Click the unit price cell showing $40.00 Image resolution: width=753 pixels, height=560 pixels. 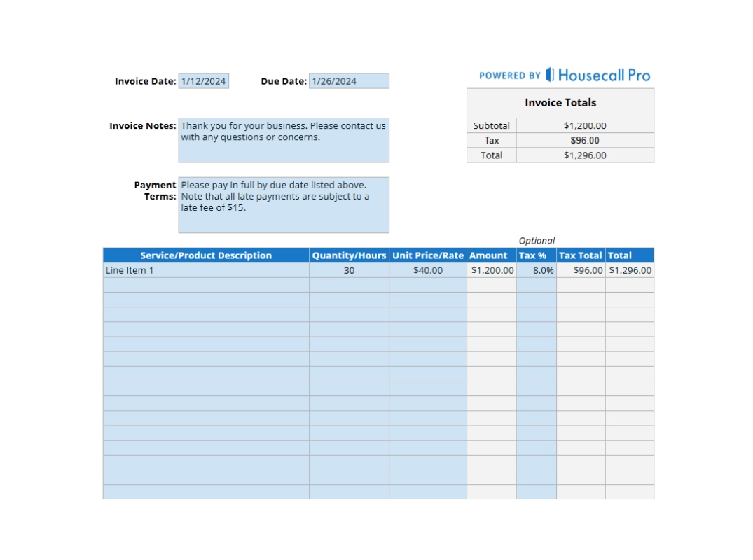428,269
